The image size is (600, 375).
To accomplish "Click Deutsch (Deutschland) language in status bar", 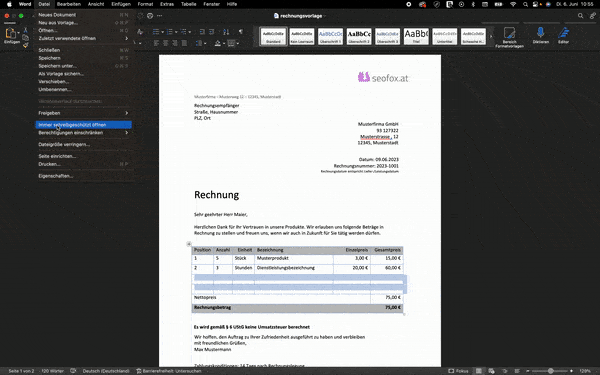I will click(106, 371).
